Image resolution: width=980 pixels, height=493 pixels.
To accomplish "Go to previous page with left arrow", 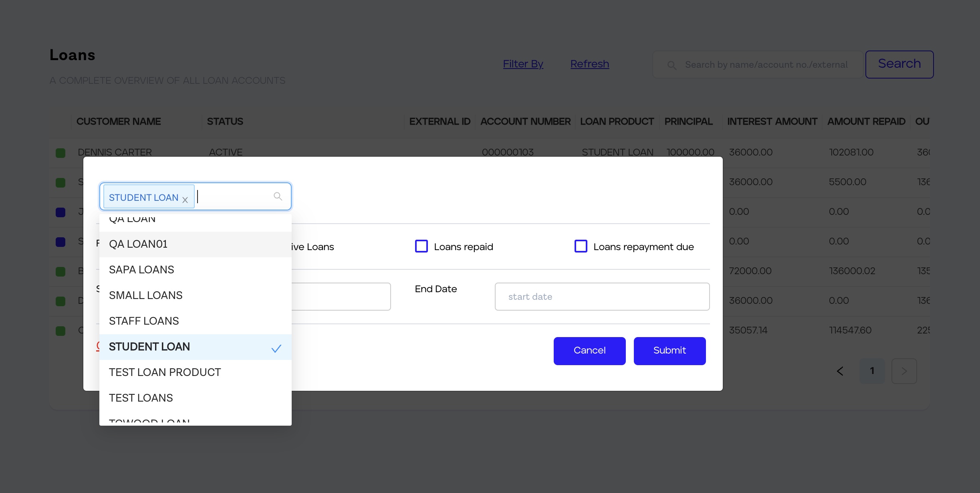I will 840,371.
